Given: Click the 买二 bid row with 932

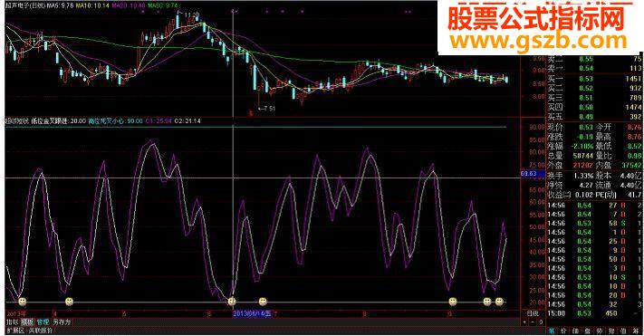Looking at the screenshot, I should pos(594,89).
